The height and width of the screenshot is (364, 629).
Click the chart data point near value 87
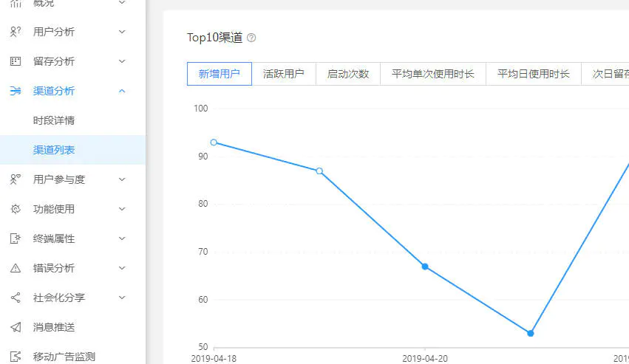tap(319, 171)
